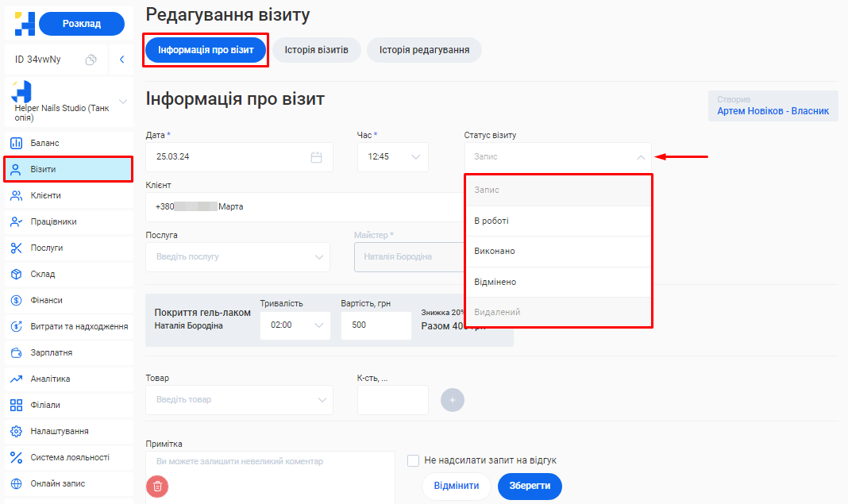The image size is (848, 504).
Task: Expand the Час time dropdown
Action: click(x=393, y=157)
